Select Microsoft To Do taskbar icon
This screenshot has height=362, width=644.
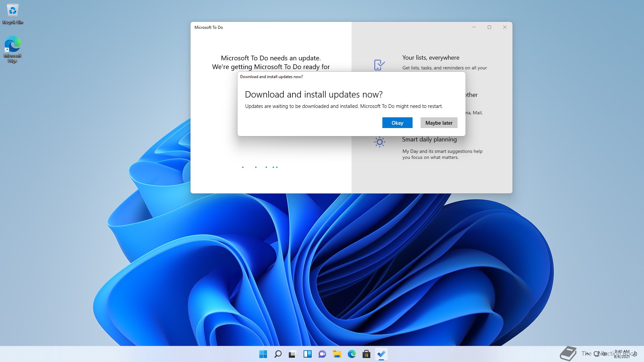pos(381,354)
